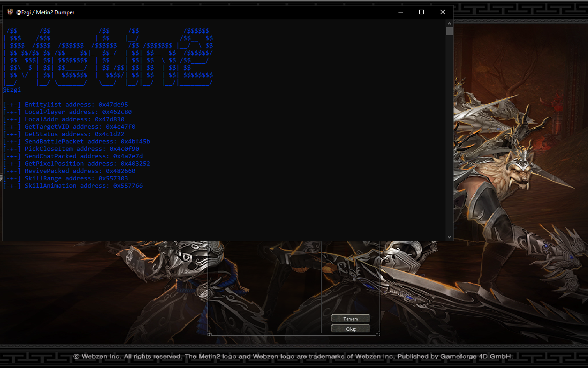Select 'SkillRange address: 0x557303' line
This screenshot has height=368, width=588.
(x=65, y=178)
